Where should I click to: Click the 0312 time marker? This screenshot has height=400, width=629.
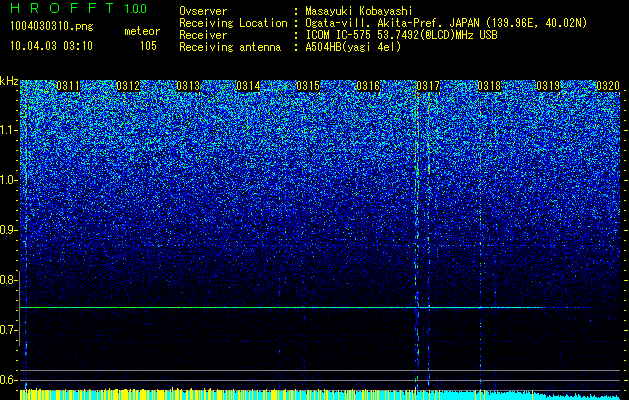pos(128,86)
